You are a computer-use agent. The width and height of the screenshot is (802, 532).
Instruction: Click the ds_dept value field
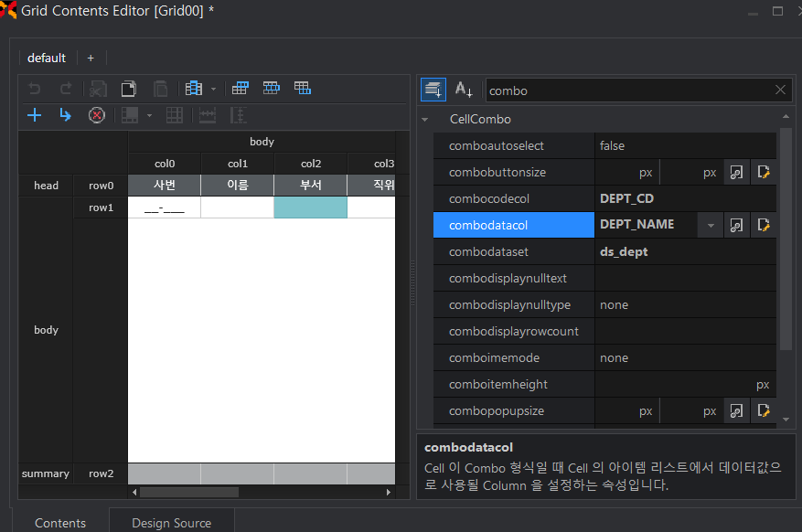tap(685, 252)
